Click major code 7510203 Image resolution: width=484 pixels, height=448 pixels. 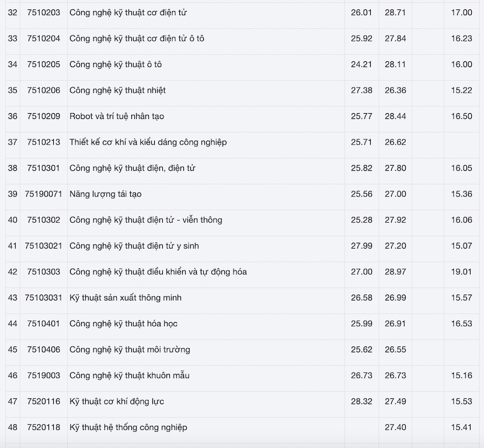click(x=44, y=12)
